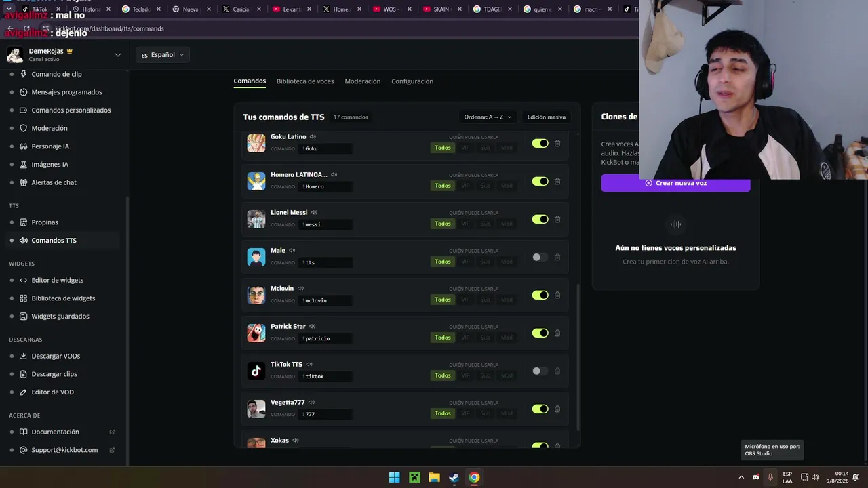The width and height of the screenshot is (868, 488).
Task: Click the TTS commands list scrollbar
Action: click(x=578, y=357)
